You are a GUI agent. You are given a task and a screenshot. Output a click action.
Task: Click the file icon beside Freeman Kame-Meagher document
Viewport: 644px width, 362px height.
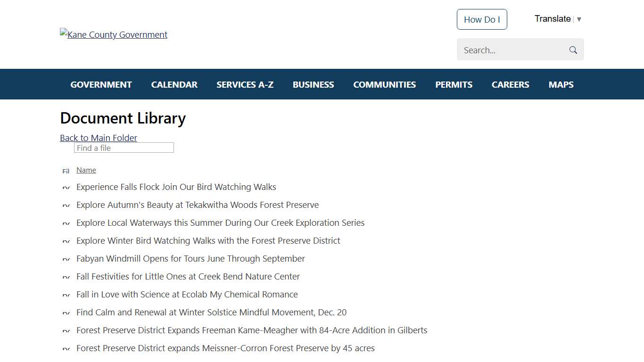(66, 330)
